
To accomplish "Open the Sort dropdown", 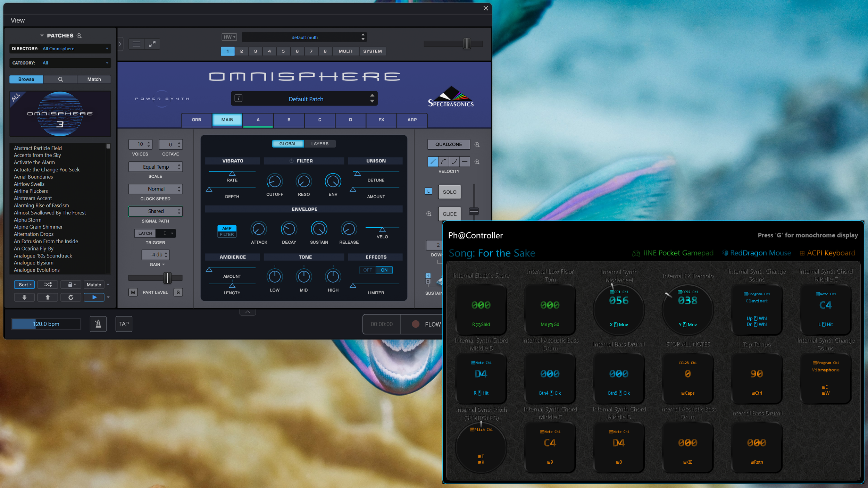I will pyautogui.click(x=24, y=285).
